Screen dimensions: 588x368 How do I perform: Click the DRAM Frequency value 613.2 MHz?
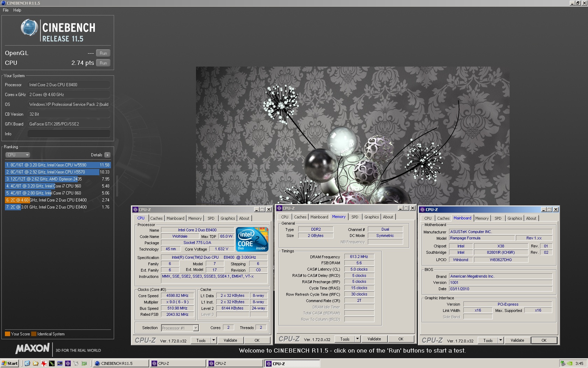click(359, 257)
